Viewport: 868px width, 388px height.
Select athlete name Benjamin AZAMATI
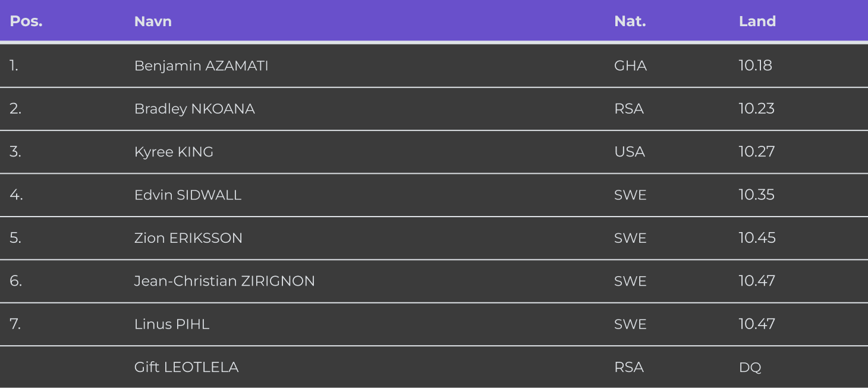[x=201, y=65]
